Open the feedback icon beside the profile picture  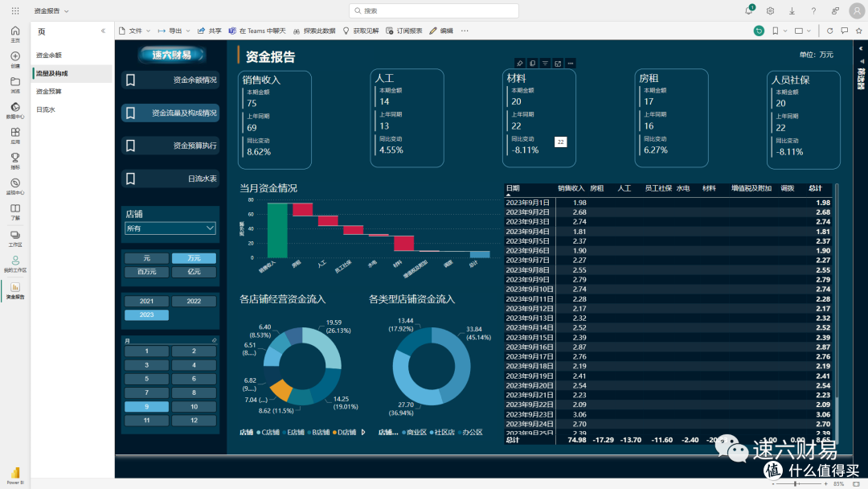[835, 10]
